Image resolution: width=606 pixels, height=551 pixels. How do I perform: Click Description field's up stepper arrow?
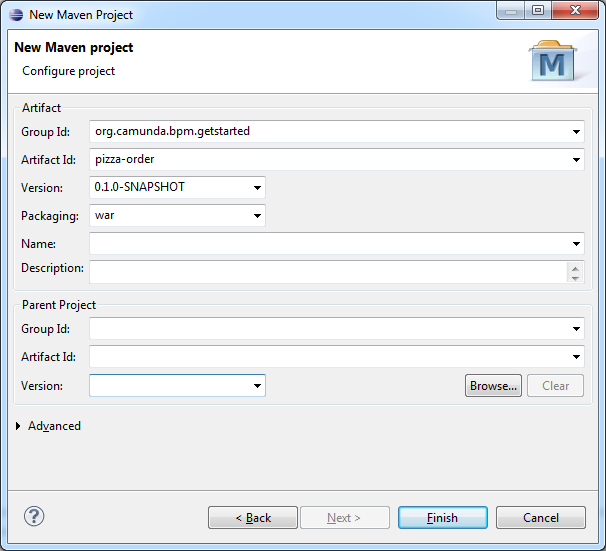tap(575, 266)
